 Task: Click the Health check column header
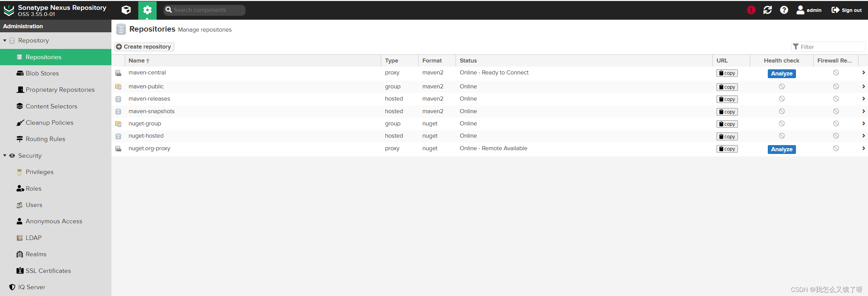pos(781,60)
